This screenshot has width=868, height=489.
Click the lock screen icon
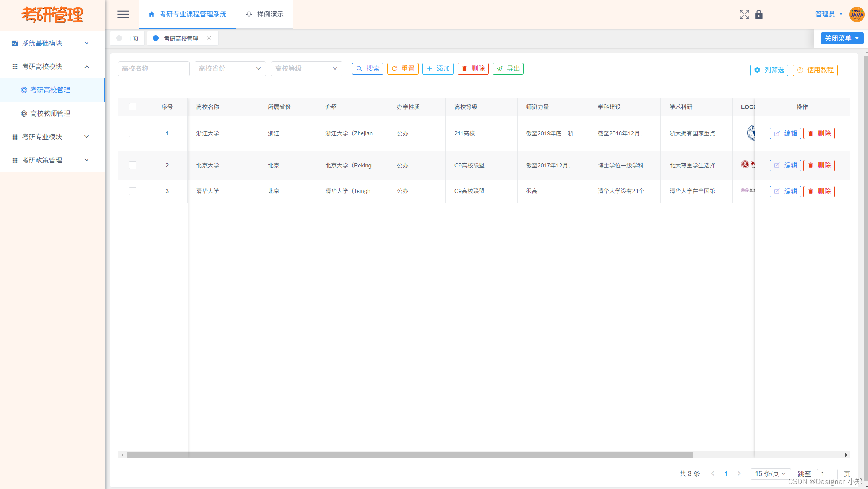[759, 15]
